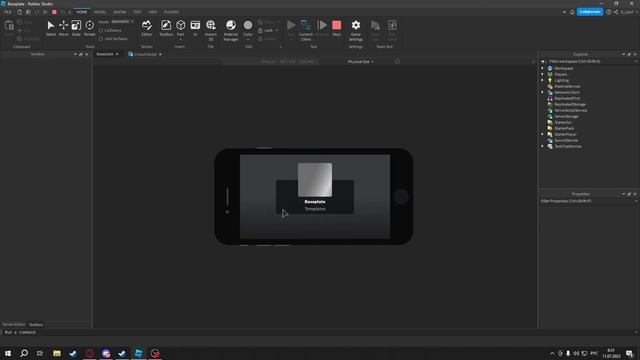
Task: Open the Windows notification center
Action: point(629,353)
